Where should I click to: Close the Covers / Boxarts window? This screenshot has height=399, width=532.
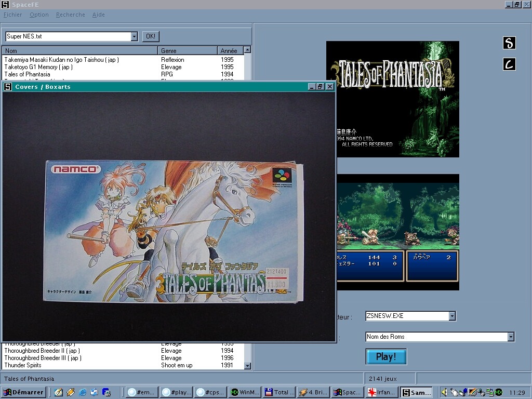click(x=329, y=87)
